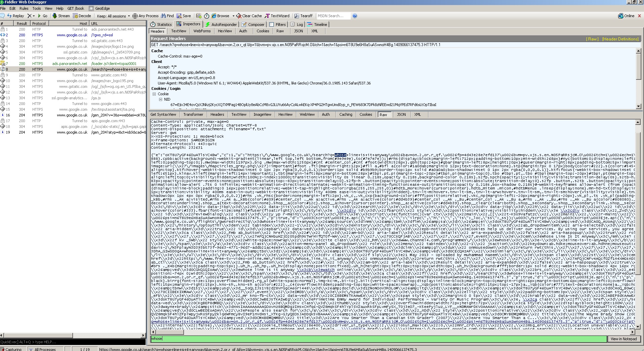Open the TextWizard tool
The width and height of the screenshot is (644, 351).
tap(277, 16)
